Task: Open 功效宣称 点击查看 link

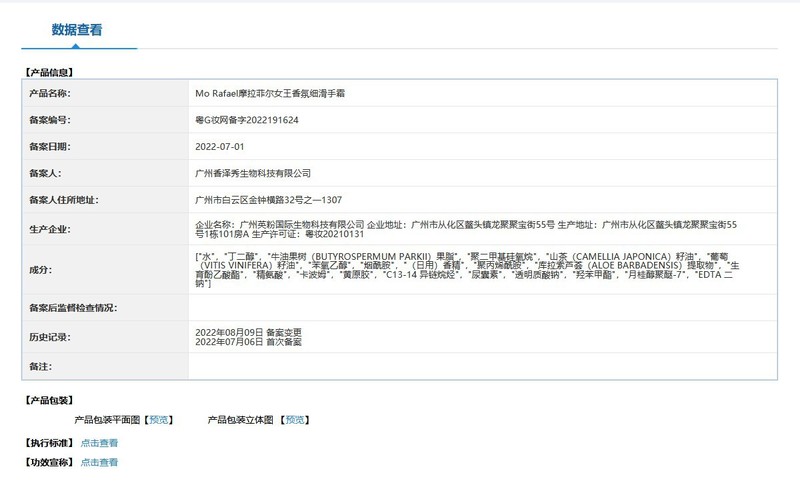Action: tap(99, 462)
